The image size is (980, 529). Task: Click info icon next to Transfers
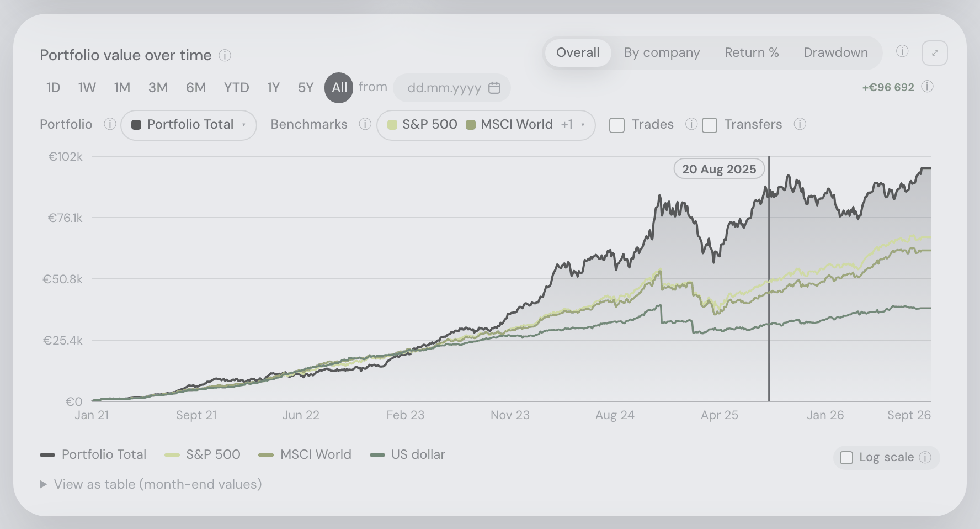click(800, 124)
